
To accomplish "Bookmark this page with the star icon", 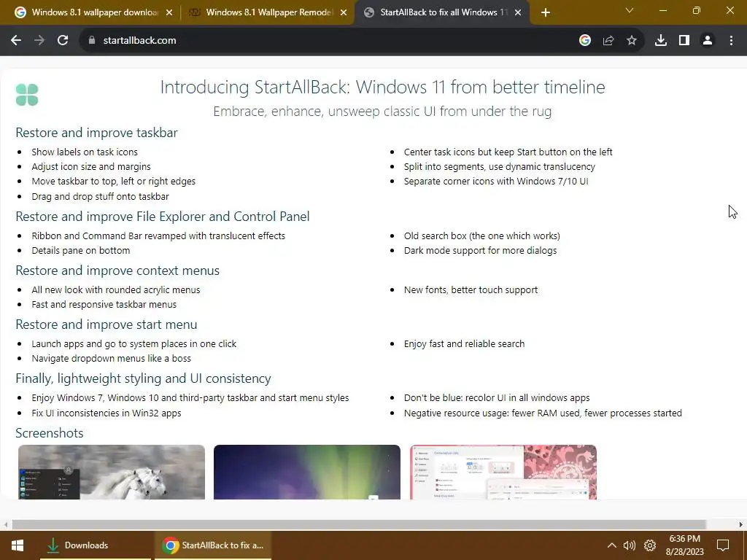I will pyautogui.click(x=632, y=41).
